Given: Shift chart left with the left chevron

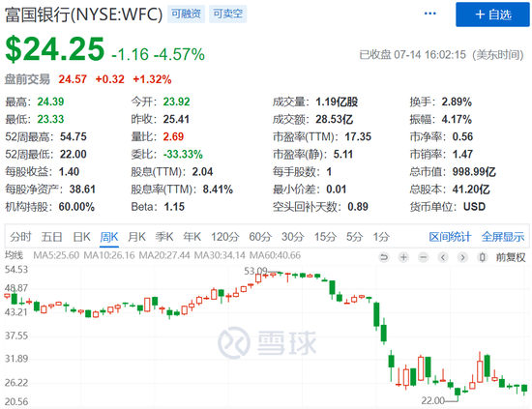Looking at the screenshot, I should click(443, 257).
